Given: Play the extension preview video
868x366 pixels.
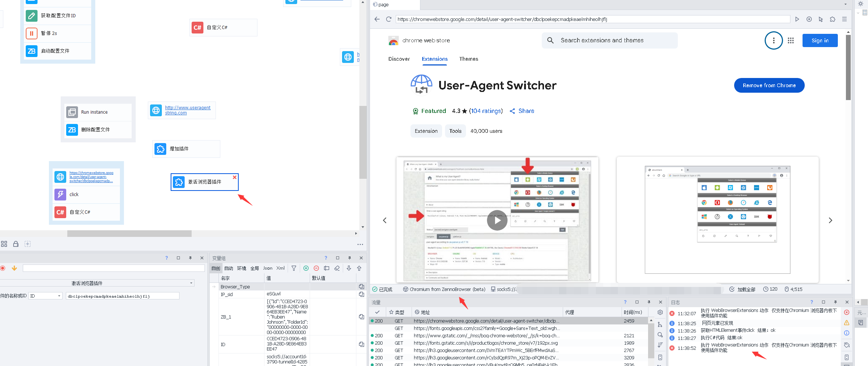Looking at the screenshot, I should (x=497, y=220).
